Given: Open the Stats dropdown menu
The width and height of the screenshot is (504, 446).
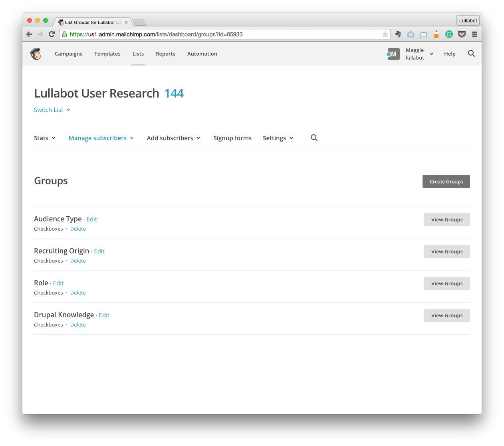Looking at the screenshot, I should coord(45,138).
